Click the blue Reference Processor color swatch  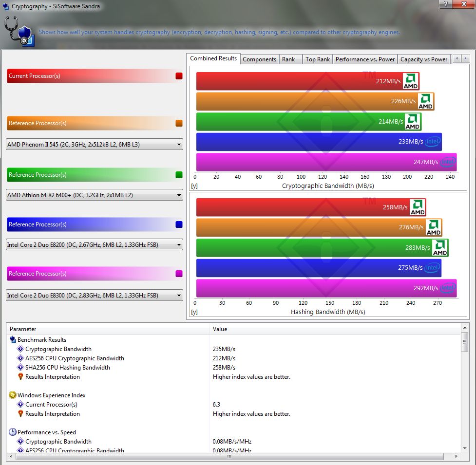tap(179, 224)
